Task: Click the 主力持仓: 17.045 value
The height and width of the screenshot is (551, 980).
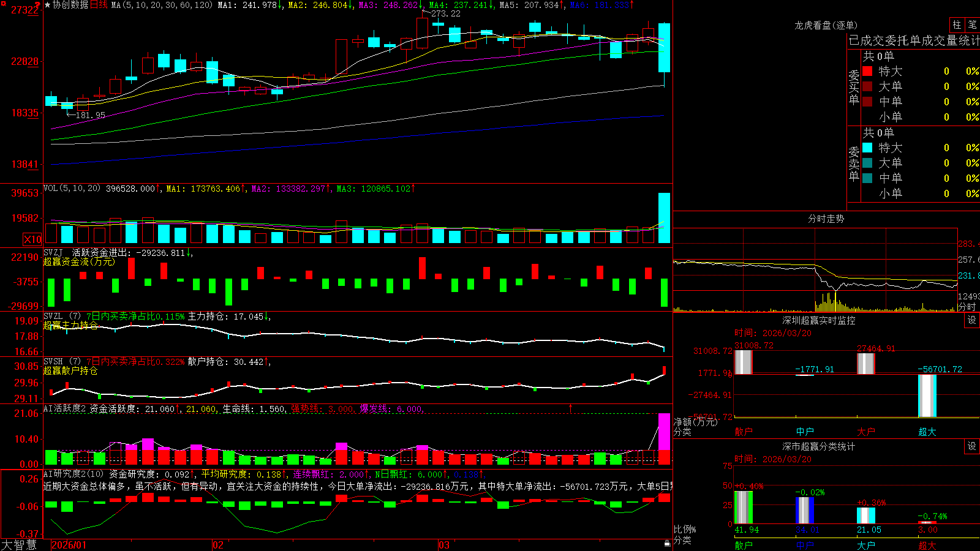Action: coord(225,317)
